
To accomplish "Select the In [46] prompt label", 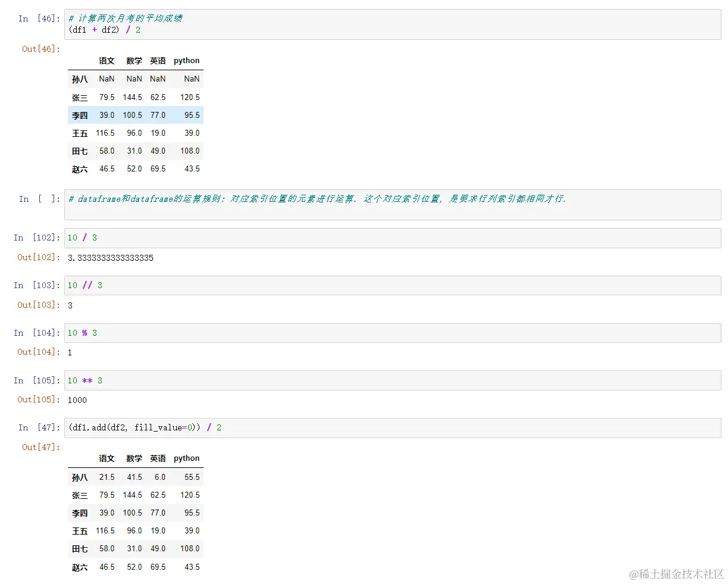I will [x=39, y=18].
